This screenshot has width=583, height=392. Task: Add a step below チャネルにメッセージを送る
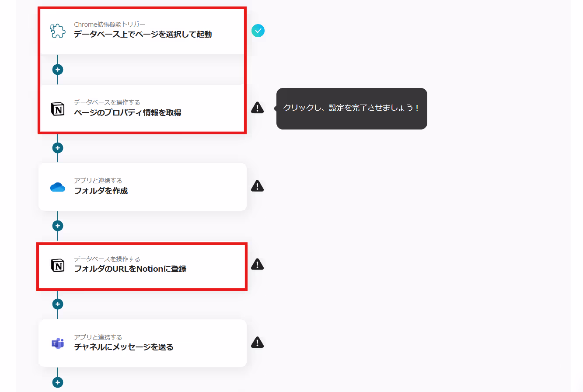(58, 382)
